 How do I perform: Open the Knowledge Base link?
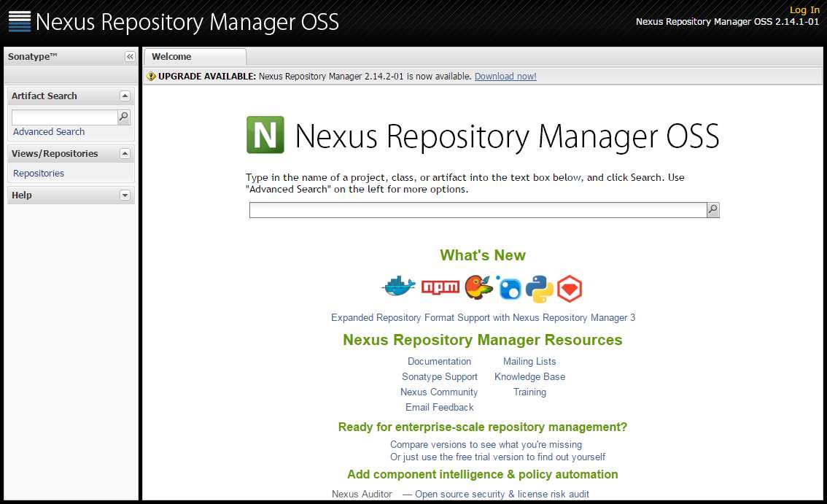[529, 377]
